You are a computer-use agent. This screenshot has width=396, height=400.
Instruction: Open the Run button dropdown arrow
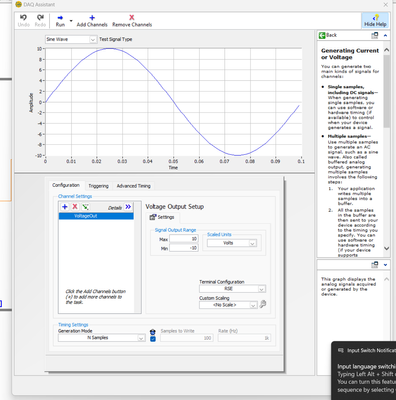point(71,21)
